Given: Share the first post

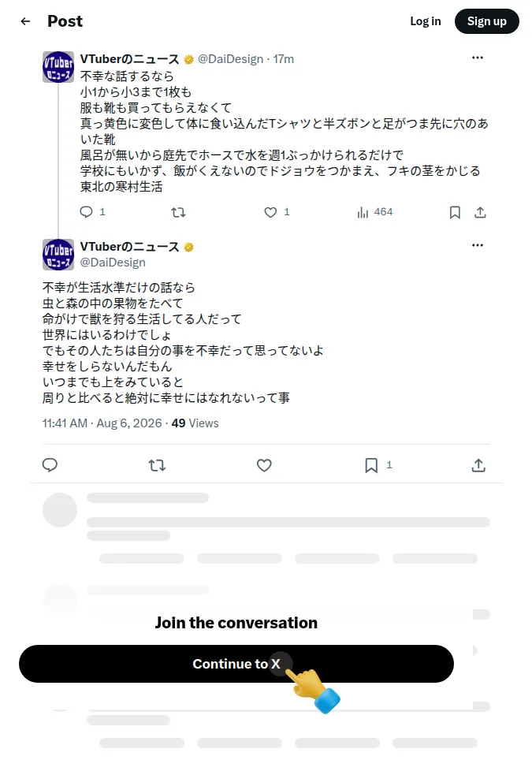Looking at the screenshot, I should (480, 212).
